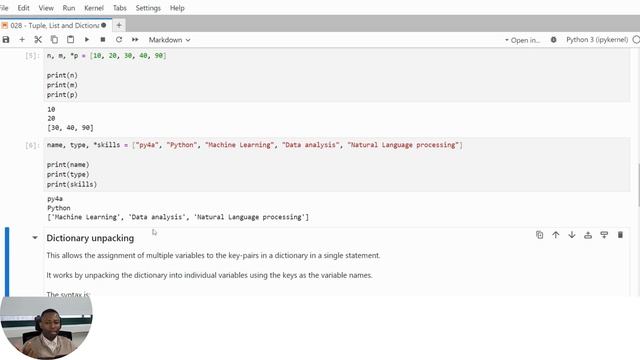The width and height of the screenshot is (640, 360).
Task: Click the notebook vertical scrollbar
Action: [x=638, y=184]
